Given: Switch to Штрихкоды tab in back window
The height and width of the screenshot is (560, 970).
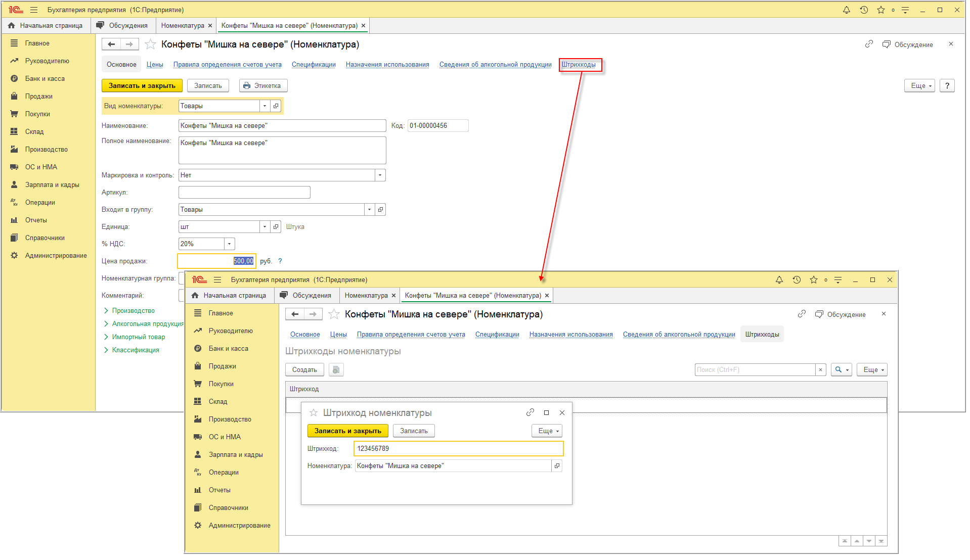Looking at the screenshot, I should 579,64.
